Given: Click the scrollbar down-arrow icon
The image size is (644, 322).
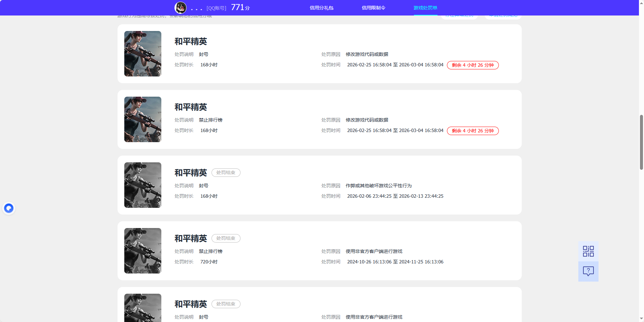Looking at the screenshot, I should [641, 319].
